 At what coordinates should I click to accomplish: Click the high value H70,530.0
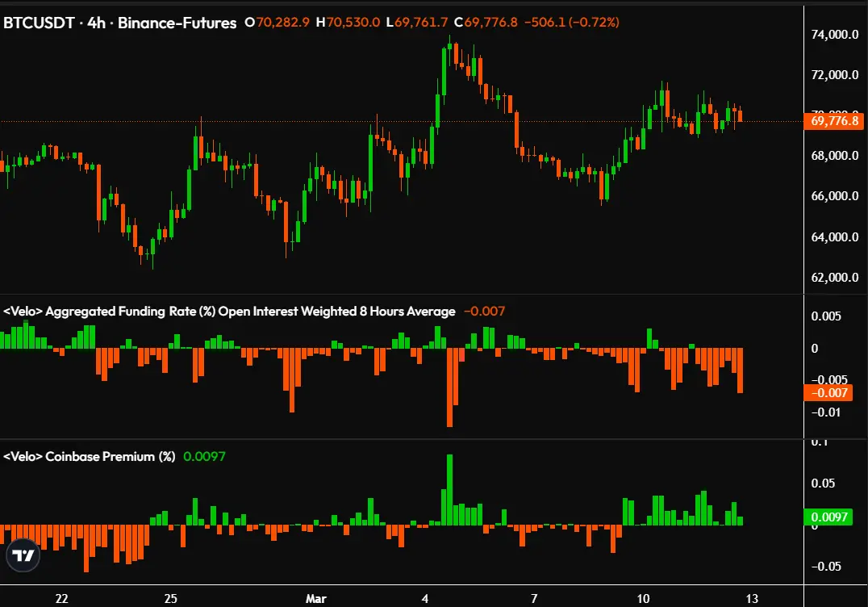coord(348,23)
